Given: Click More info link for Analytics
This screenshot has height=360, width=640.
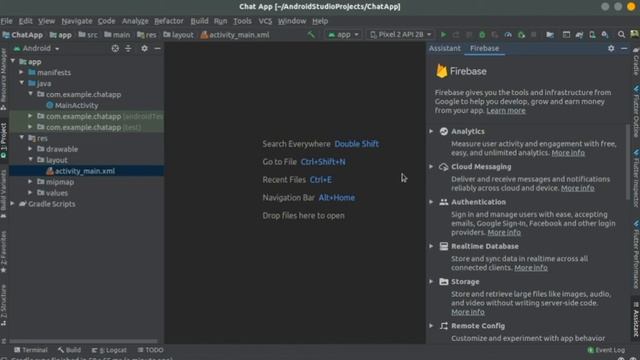Looking at the screenshot, I should point(568,153).
